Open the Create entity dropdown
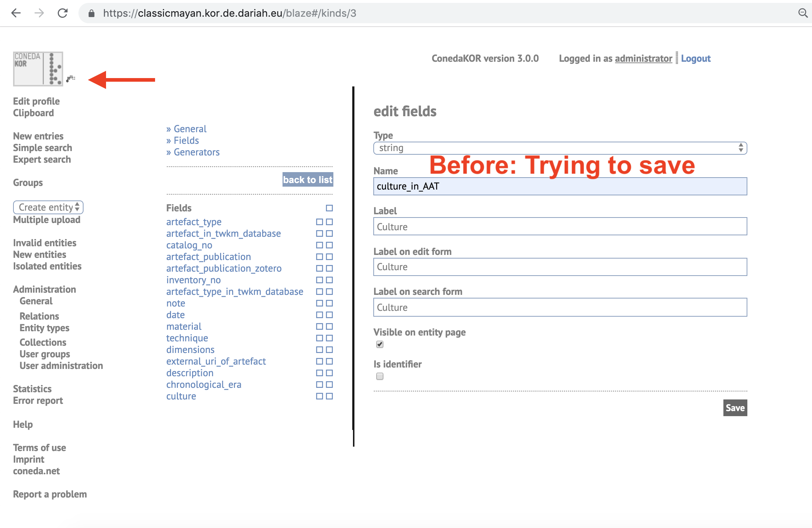 coord(48,207)
